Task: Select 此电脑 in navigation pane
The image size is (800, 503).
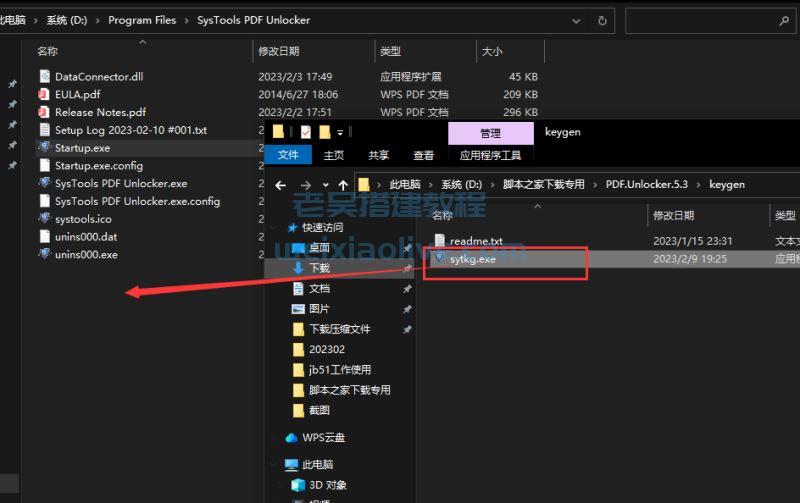Action: pos(309,465)
